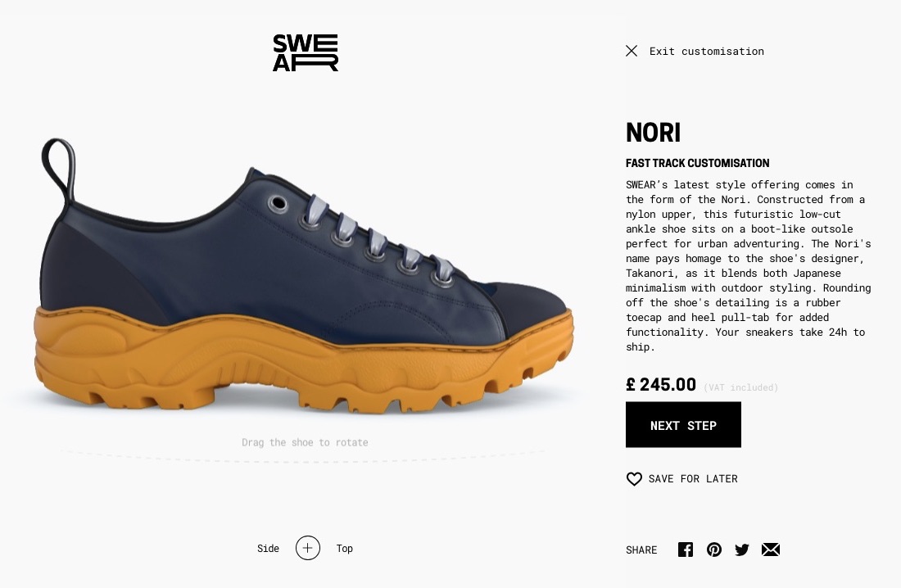Select the black heel pull-tab loop

click(x=58, y=170)
